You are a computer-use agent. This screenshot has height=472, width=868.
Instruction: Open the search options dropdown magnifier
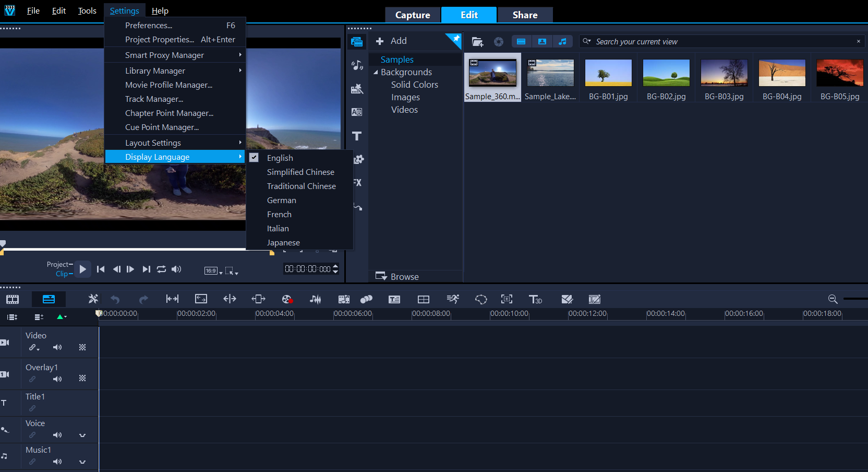click(587, 41)
